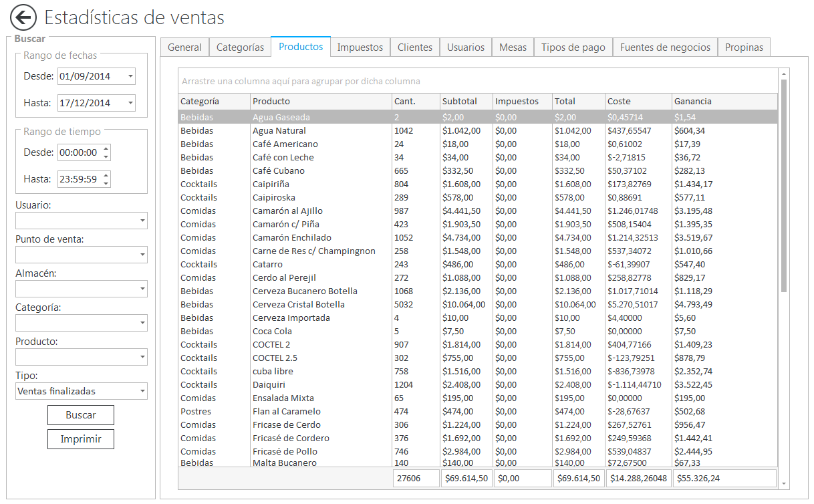Open the Clientes tab
The image size is (814, 504).
(414, 47)
